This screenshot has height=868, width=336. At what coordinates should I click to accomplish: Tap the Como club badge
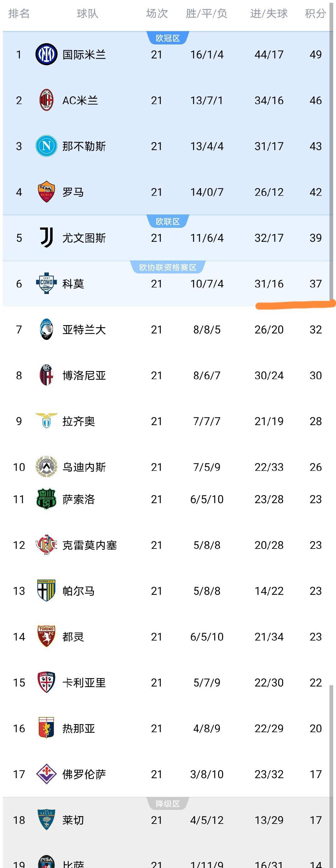46,283
